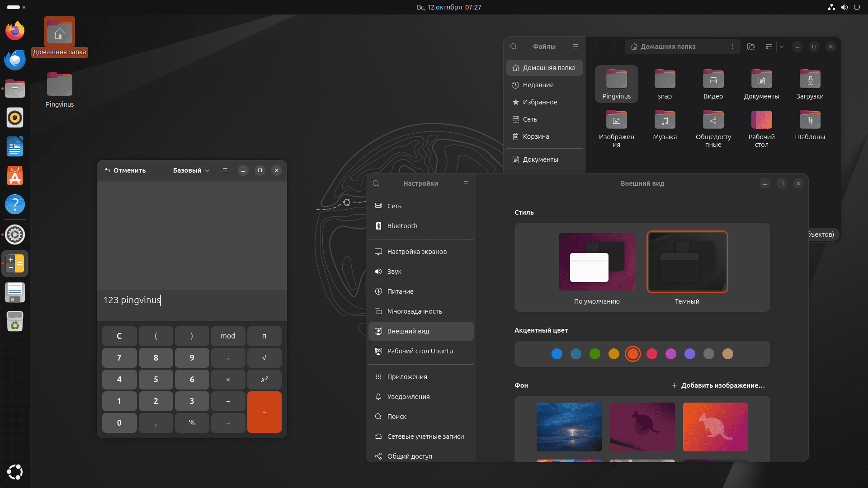The height and width of the screenshot is (488, 868).
Task: Open the three-dot path menu in Files
Action: click(732, 47)
